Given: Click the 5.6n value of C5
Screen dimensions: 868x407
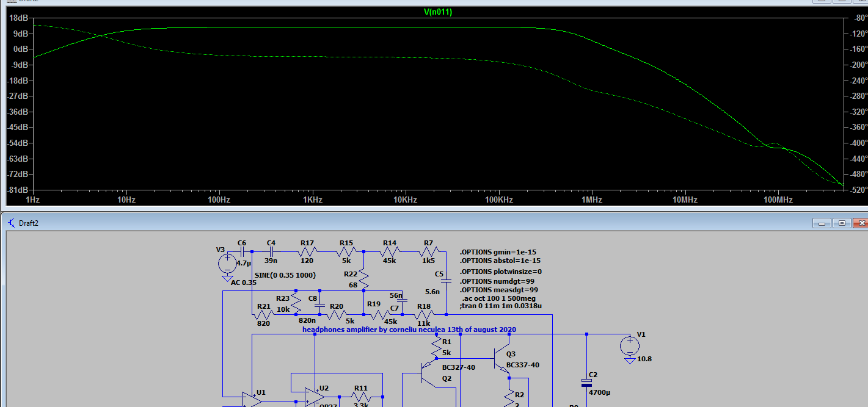Looking at the screenshot, I should pos(433,292).
